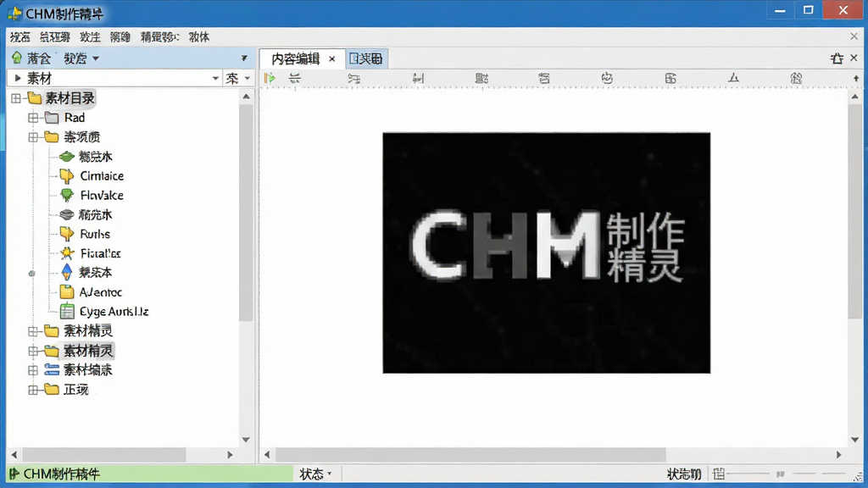Open the fourth menu bar item
Screen dimensions: 868x488
click(120, 37)
